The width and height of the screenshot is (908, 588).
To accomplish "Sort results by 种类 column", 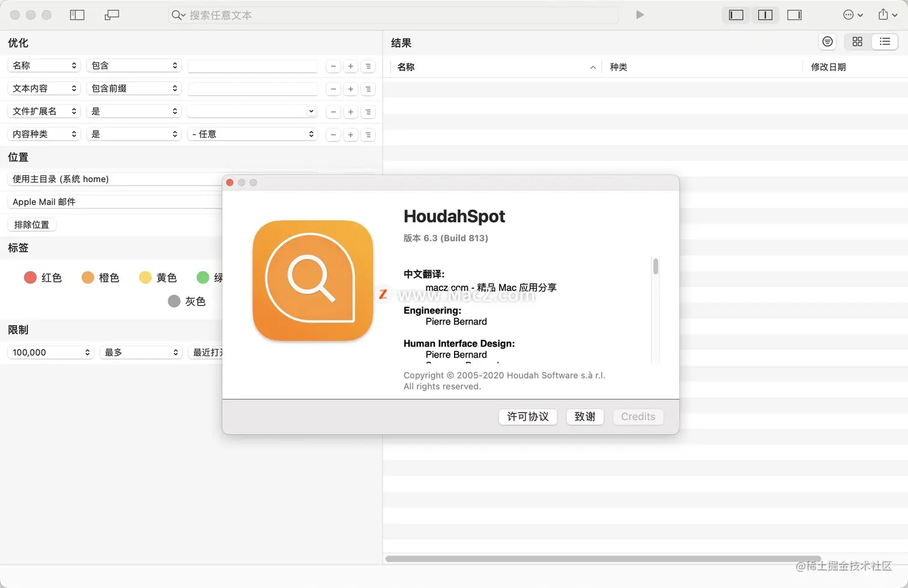I will pyautogui.click(x=701, y=67).
